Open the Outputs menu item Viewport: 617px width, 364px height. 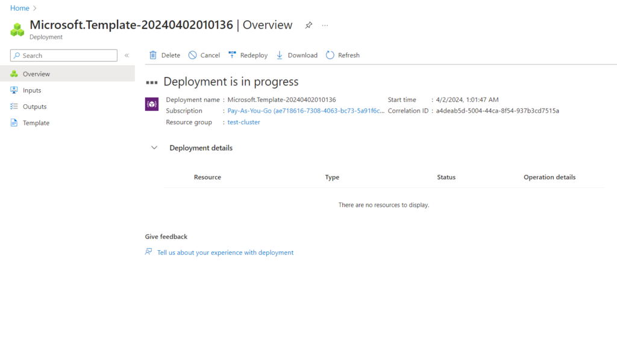tap(67, 106)
